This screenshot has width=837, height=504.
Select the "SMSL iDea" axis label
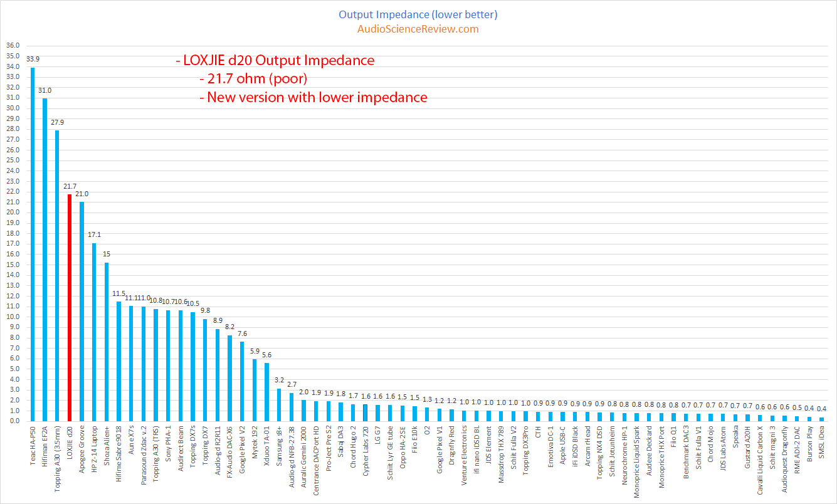(821, 444)
